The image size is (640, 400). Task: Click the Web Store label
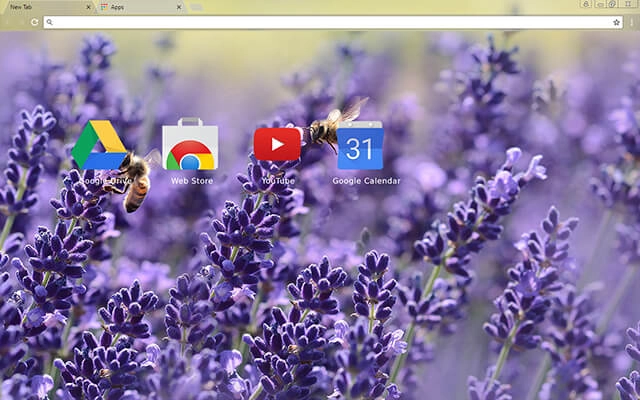coord(192,181)
